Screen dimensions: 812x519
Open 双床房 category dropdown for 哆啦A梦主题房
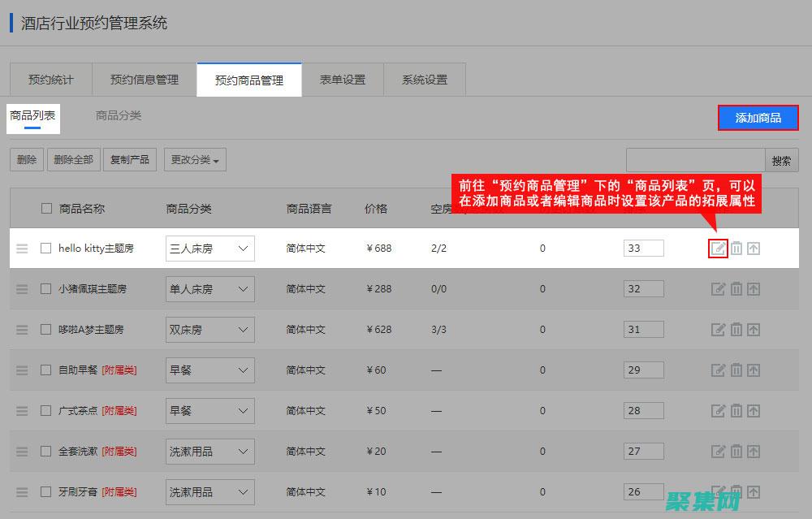point(209,330)
